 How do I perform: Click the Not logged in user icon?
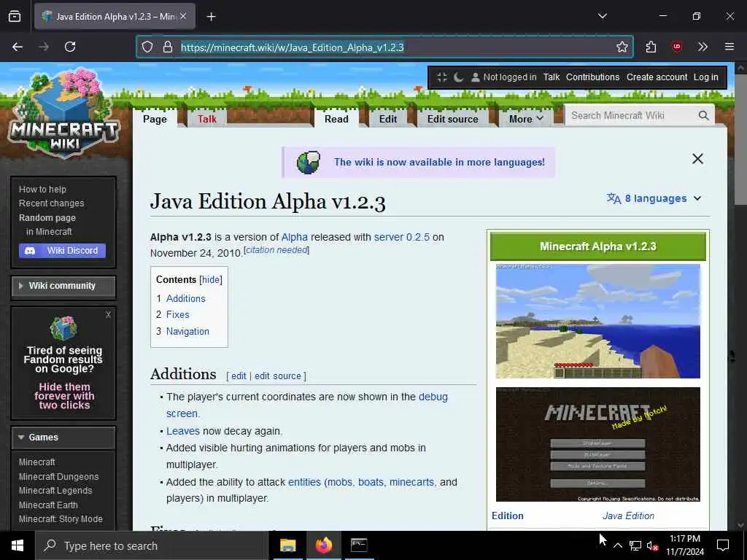tap(475, 77)
